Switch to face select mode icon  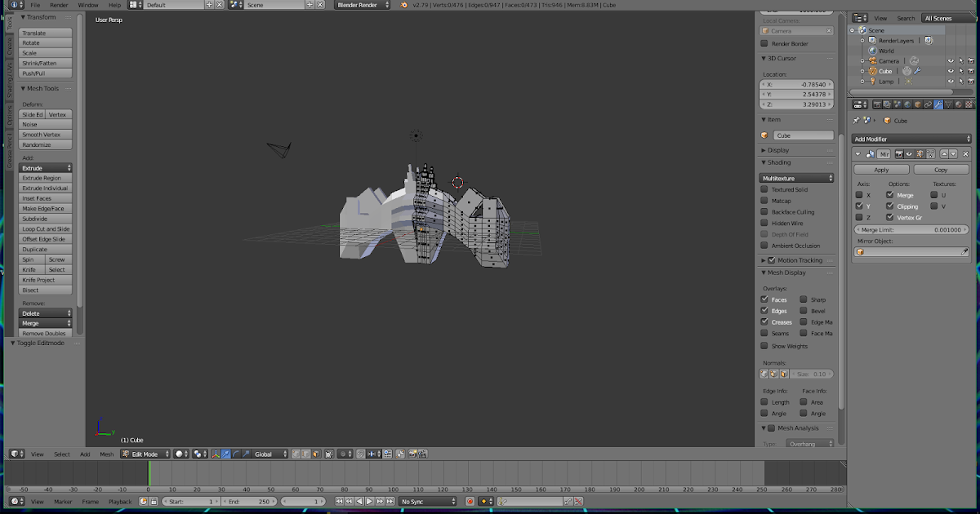[316, 454]
